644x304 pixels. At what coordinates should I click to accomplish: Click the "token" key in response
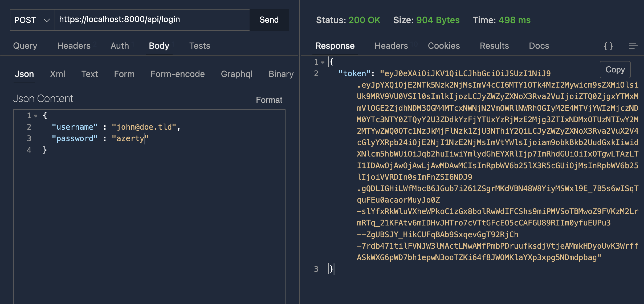coord(354,73)
